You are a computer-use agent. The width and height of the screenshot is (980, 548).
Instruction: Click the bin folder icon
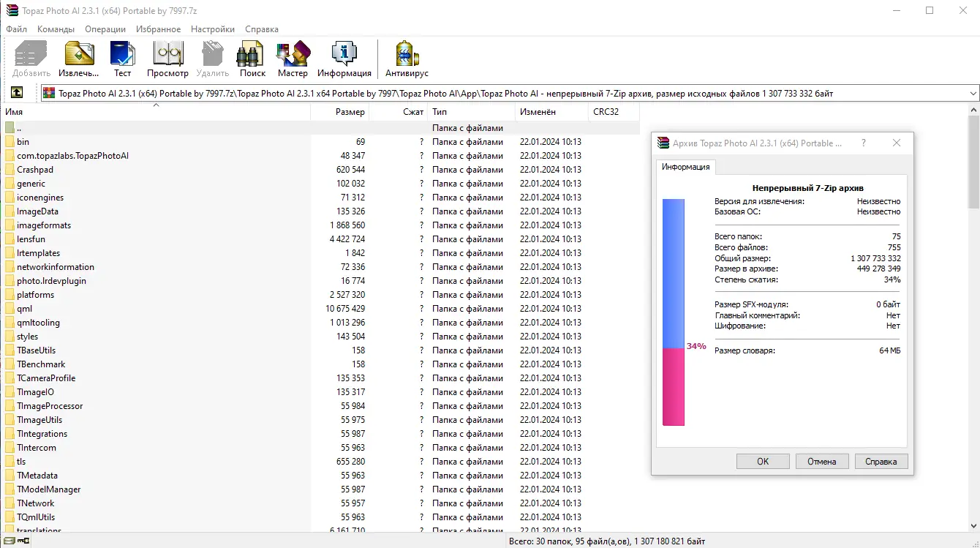(10, 141)
